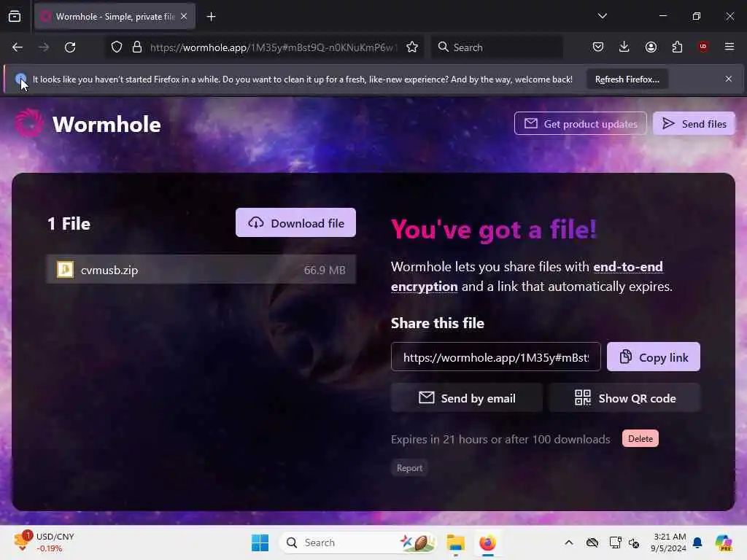
Task: Open the USD/CNY taskbar widget
Action: click(x=44, y=542)
